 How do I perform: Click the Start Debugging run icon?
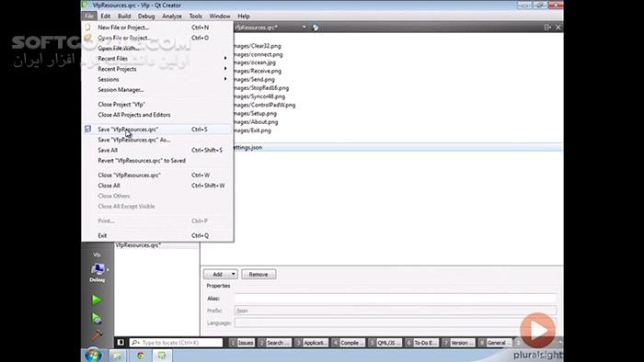tap(97, 318)
